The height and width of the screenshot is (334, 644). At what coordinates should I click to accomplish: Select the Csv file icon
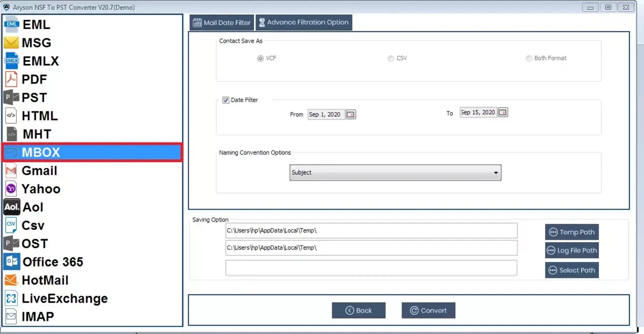[11, 225]
